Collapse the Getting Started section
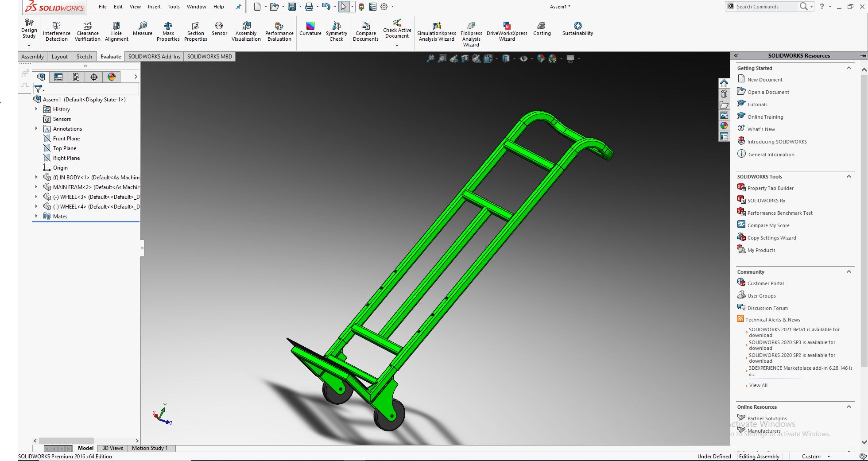 (849, 68)
